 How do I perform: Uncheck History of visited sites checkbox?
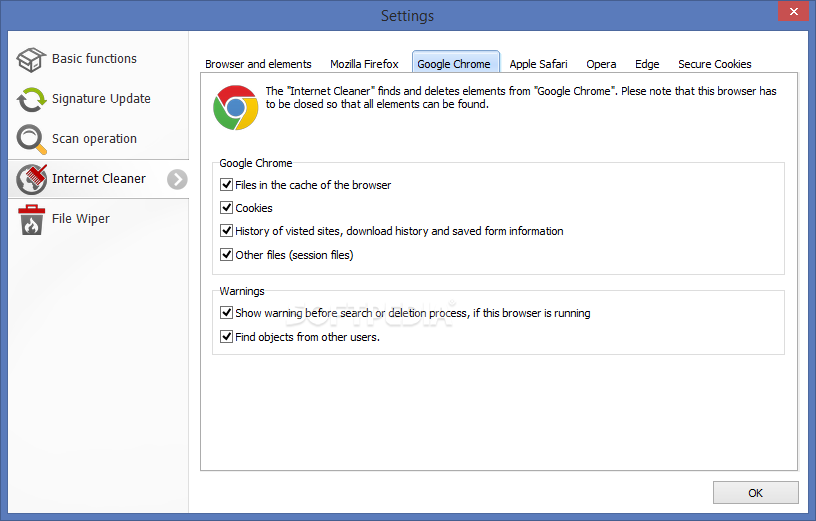(x=226, y=230)
